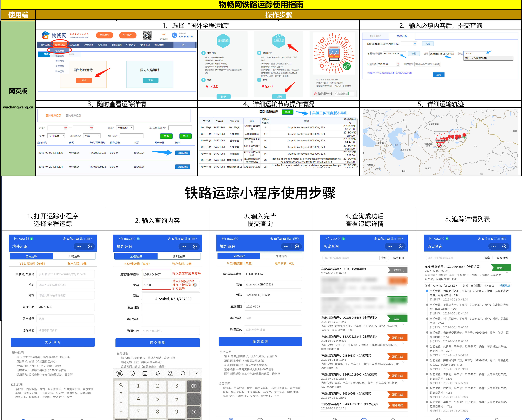Open the three-dots menu on step 3 境外运踪 screen

click(286, 246)
